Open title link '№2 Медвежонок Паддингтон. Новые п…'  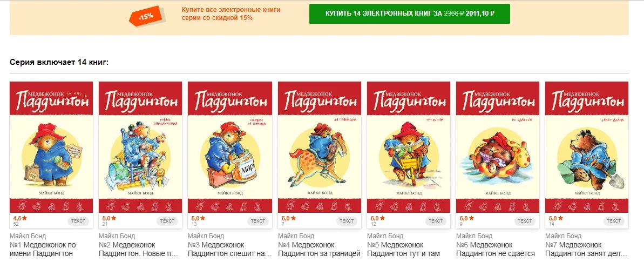tap(139, 249)
